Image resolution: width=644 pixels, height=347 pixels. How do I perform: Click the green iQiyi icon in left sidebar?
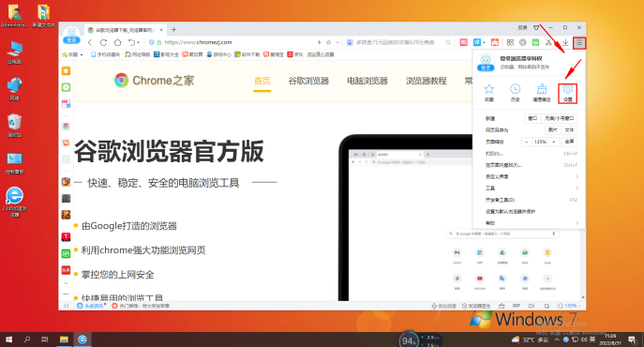67,253
